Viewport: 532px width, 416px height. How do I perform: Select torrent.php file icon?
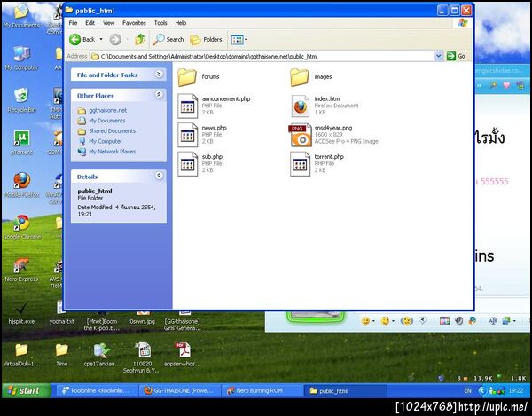[301, 164]
